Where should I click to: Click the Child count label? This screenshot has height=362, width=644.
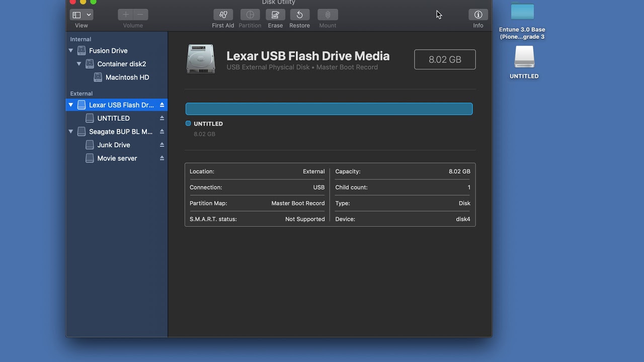pyautogui.click(x=351, y=187)
